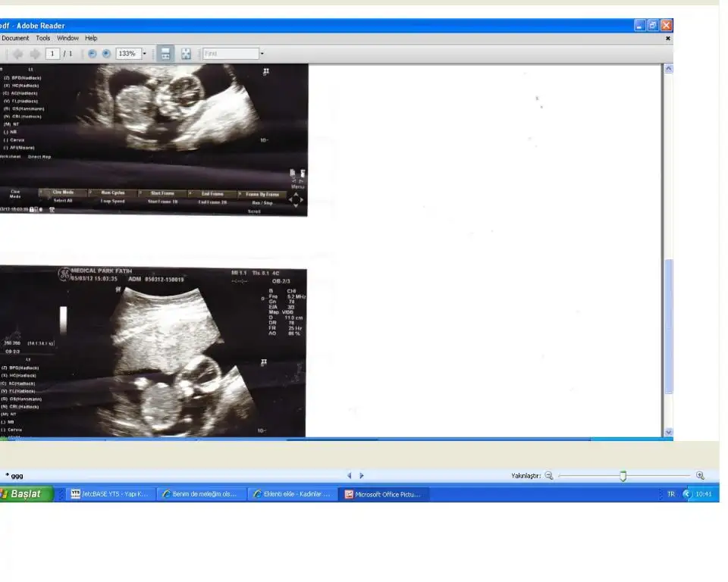Viewport: 728px width, 582px height.
Task: Go to the previous image arrow in Picture Manager
Action: pyautogui.click(x=349, y=476)
